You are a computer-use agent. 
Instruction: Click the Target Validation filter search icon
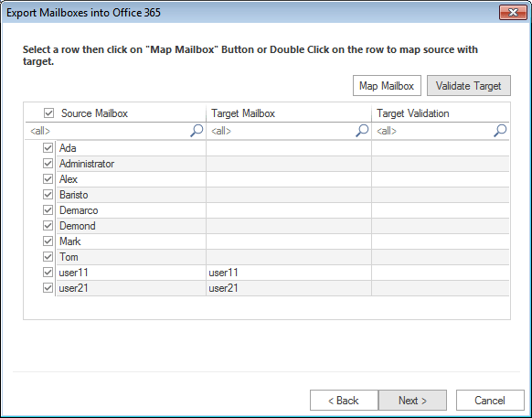pyautogui.click(x=500, y=131)
